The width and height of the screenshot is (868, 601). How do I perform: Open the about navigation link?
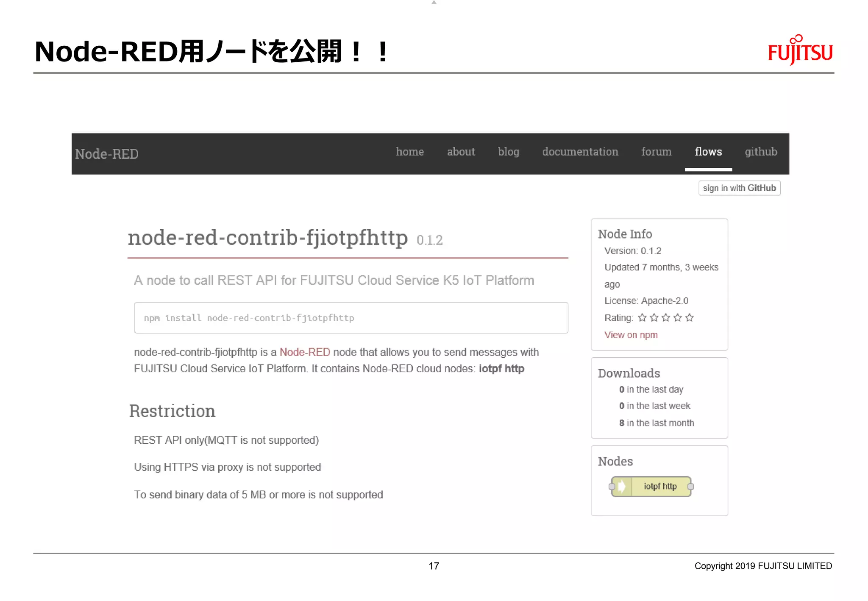[x=461, y=152]
